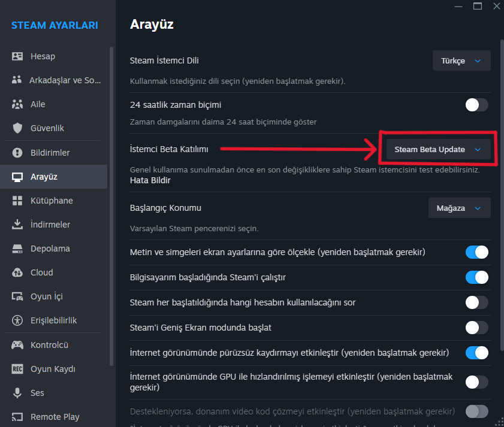The width and height of the screenshot is (504, 427).
Task: Select the Kütüphane settings section
Action: pyautogui.click(x=54, y=201)
